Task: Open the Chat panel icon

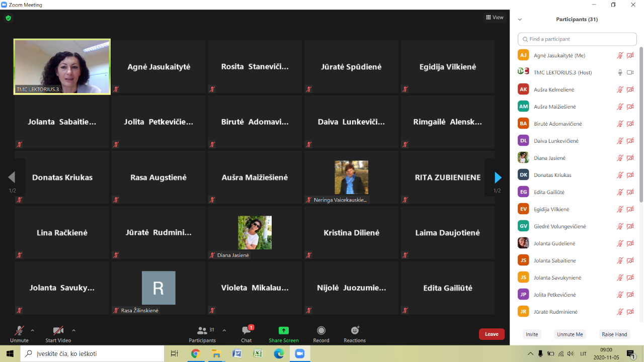Action: pyautogui.click(x=246, y=331)
